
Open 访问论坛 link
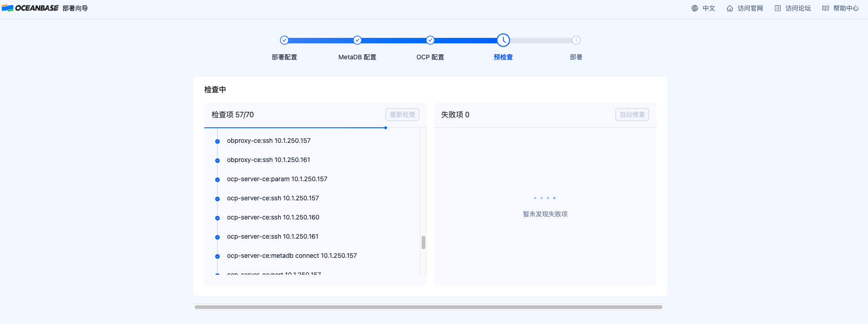coord(798,8)
